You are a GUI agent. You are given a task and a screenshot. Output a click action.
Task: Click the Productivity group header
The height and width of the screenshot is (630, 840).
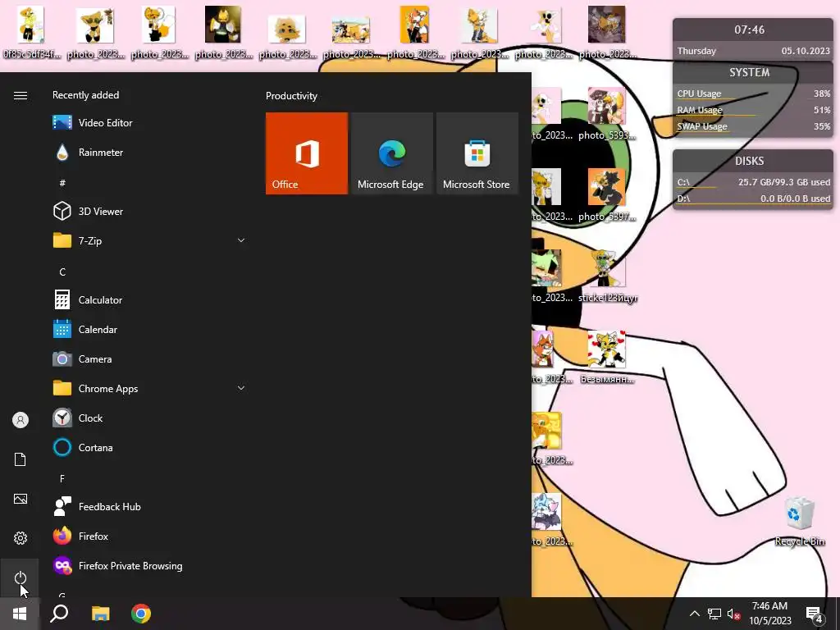coord(291,96)
